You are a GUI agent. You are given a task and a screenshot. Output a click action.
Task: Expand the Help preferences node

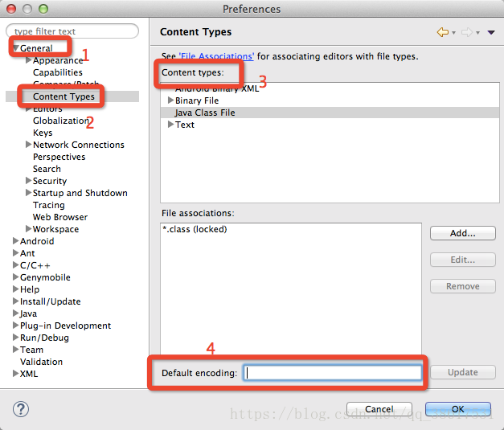point(15,289)
